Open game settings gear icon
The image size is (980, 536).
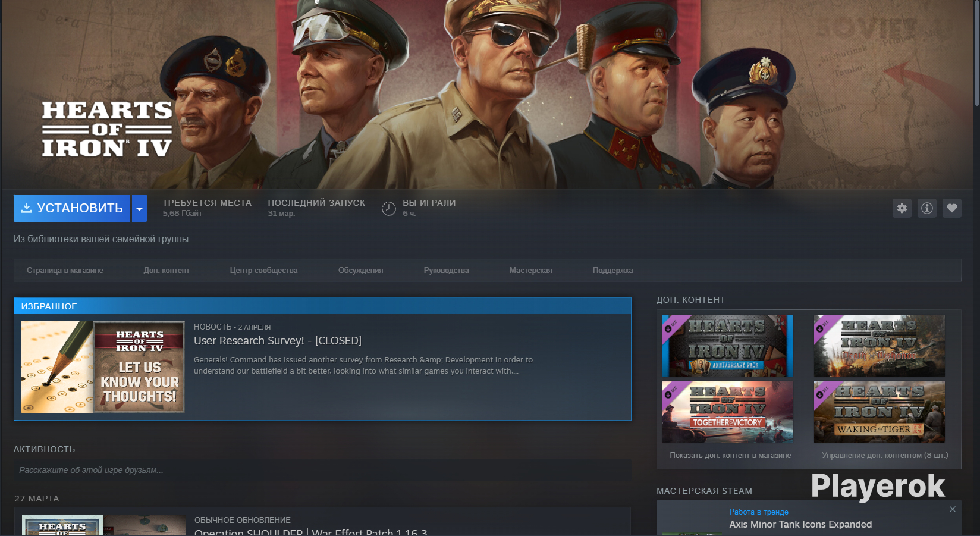[x=902, y=208]
